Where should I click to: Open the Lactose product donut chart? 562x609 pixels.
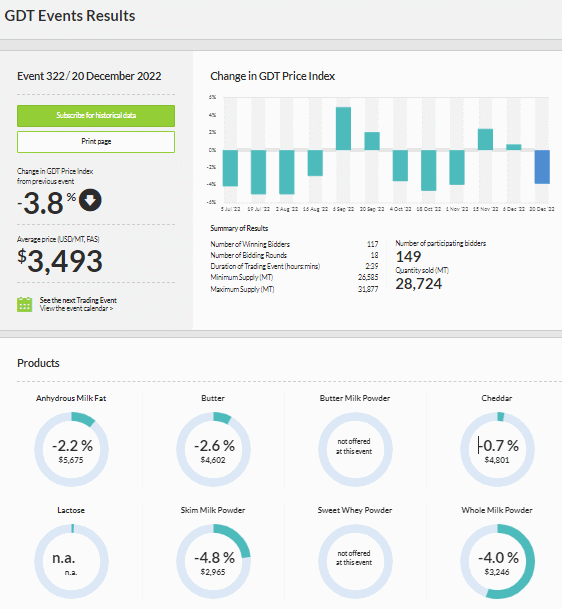[71, 561]
